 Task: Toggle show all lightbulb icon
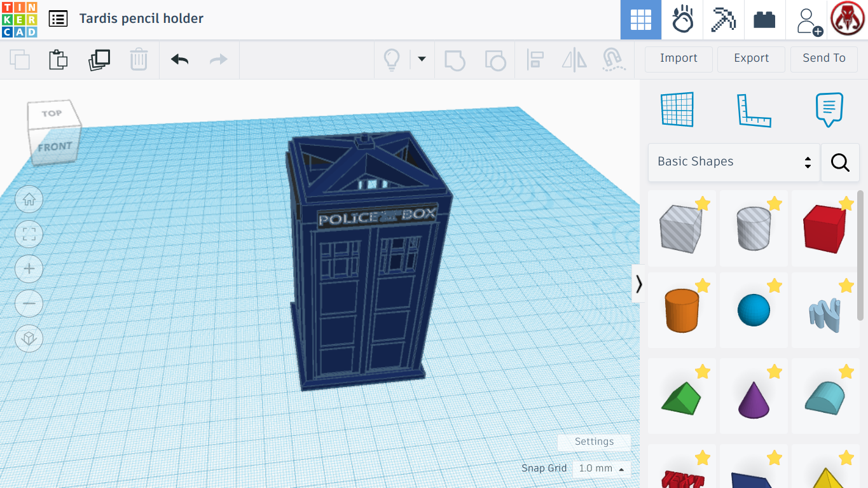(x=392, y=60)
